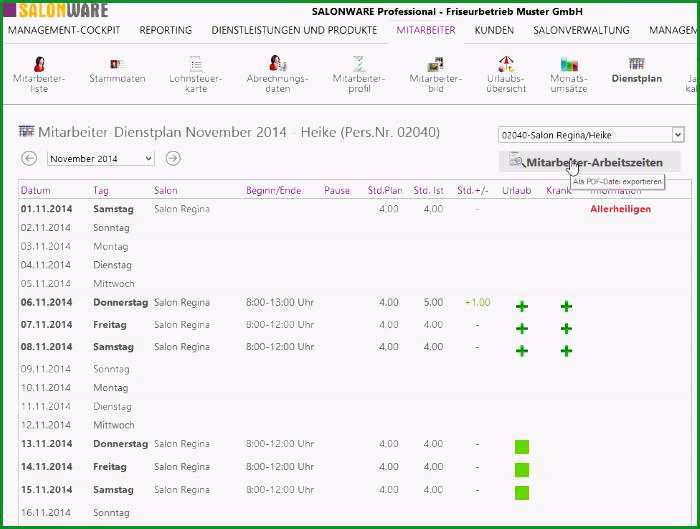Select 8:00-12:00 Uhr on 14.11.2014
700x529 pixels.
(x=280, y=467)
